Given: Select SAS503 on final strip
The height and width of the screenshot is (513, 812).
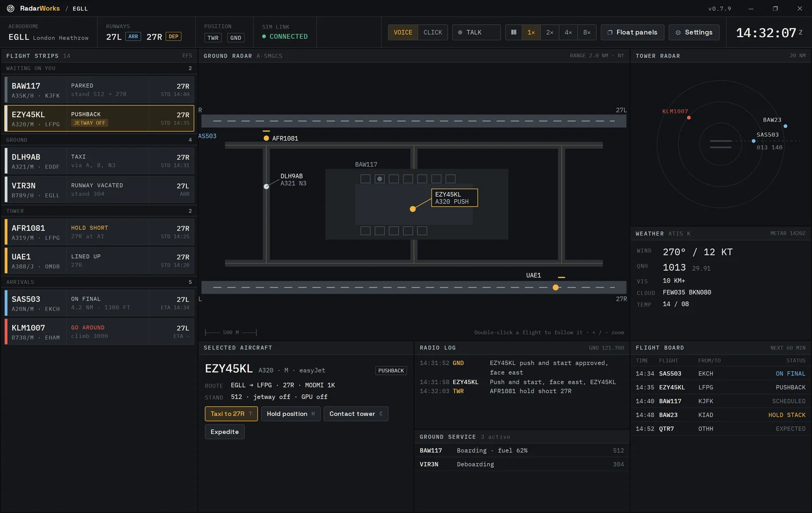Looking at the screenshot, I should 99,303.
